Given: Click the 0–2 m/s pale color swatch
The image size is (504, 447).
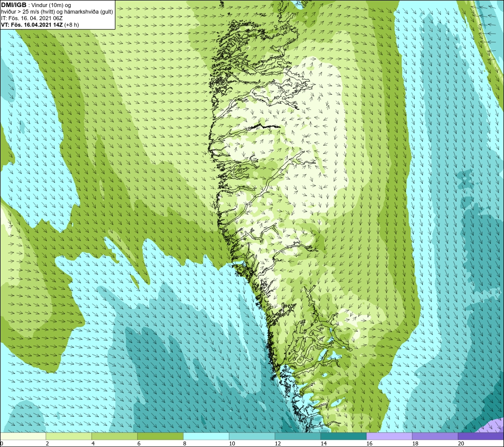Looking at the screenshot, I should tap(23, 436).
